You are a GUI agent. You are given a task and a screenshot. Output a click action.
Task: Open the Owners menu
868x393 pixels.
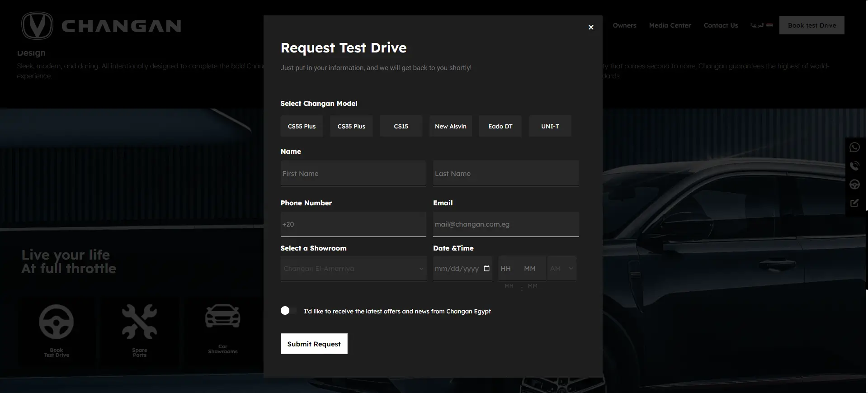click(624, 25)
